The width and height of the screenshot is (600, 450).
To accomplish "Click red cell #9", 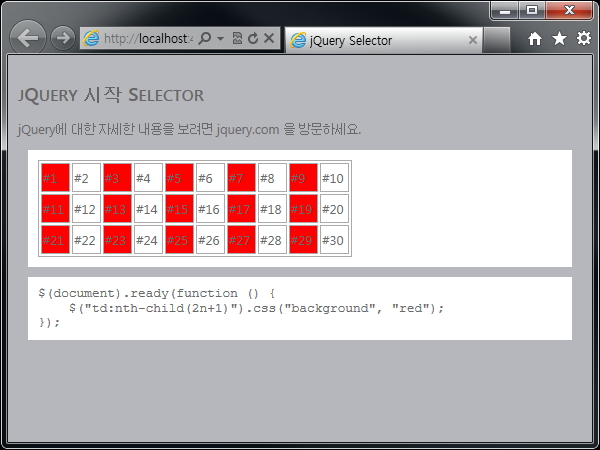I will pyautogui.click(x=303, y=178).
